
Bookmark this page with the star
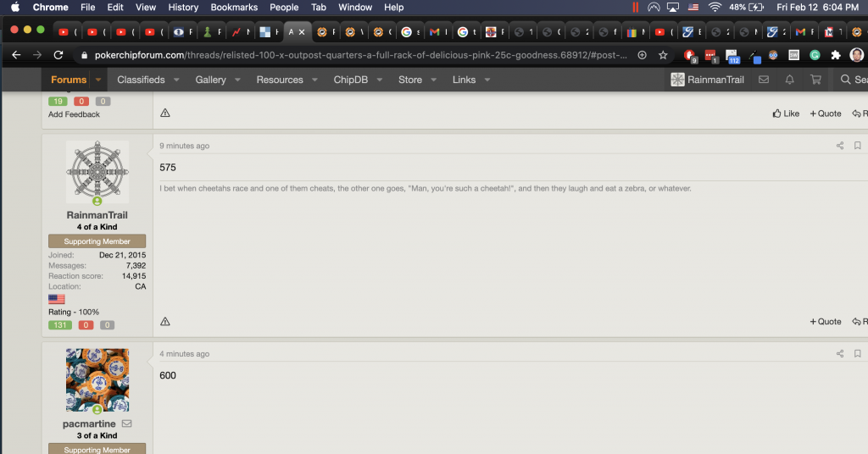point(663,55)
